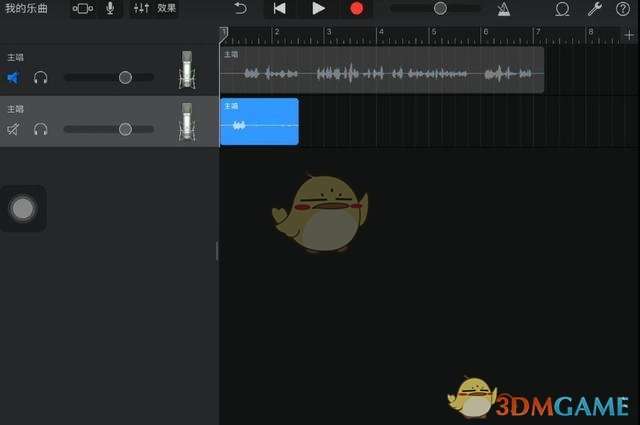Open the wrench settings menu
Image resolution: width=640 pixels, height=425 pixels.
click(x=594, y=9)
